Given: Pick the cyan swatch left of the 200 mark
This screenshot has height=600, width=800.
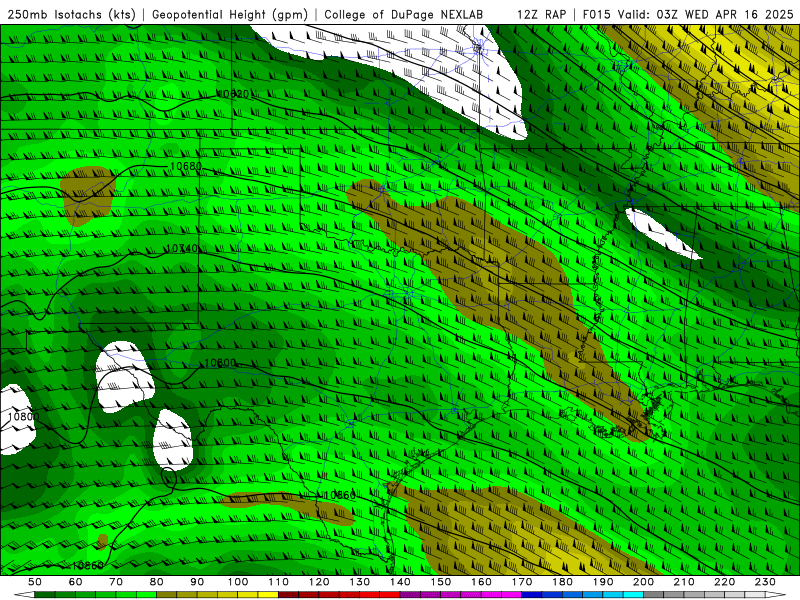Looking at the screenshot, I should pos(633,595).
